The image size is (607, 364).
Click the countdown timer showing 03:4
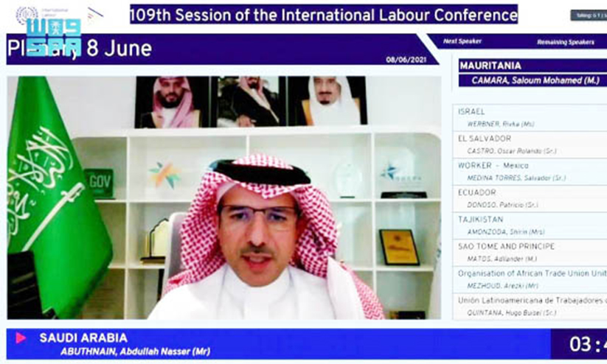(x=586, y=344)
